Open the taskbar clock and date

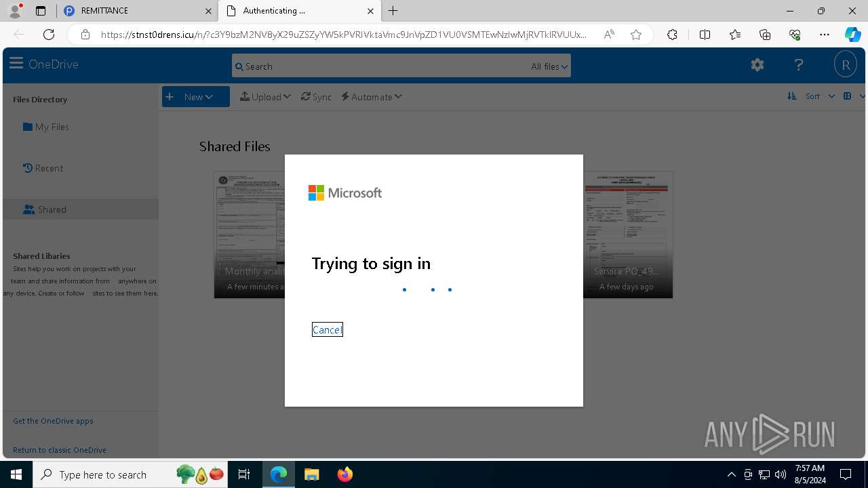(x=810, y=474)
